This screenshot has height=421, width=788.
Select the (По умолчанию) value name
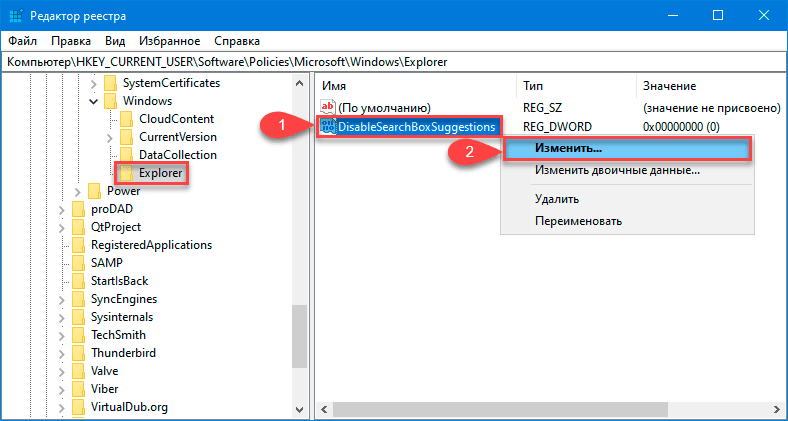click(x=384, y=108)
